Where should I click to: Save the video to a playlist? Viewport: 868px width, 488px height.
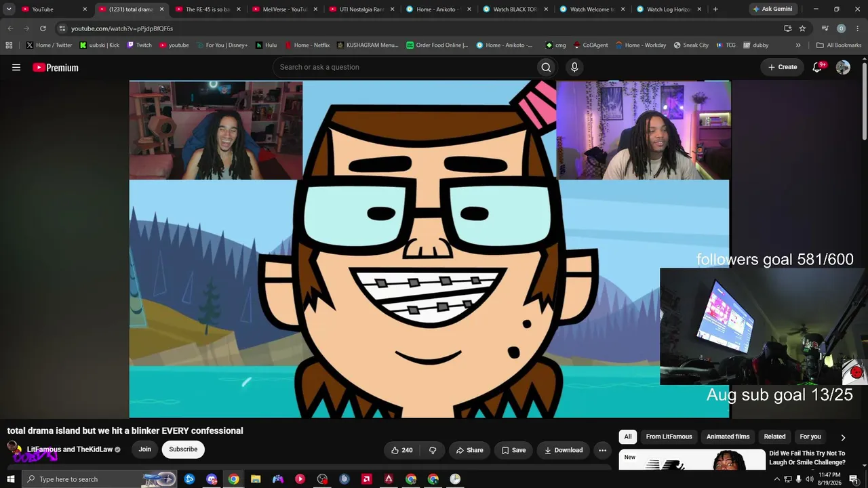point(513,450)
